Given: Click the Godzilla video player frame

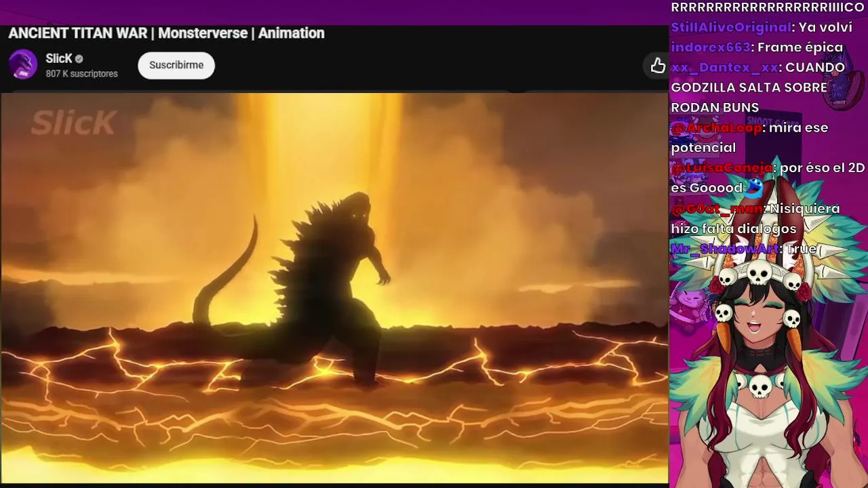Looking at the screenshot, I should pos(334,288).
